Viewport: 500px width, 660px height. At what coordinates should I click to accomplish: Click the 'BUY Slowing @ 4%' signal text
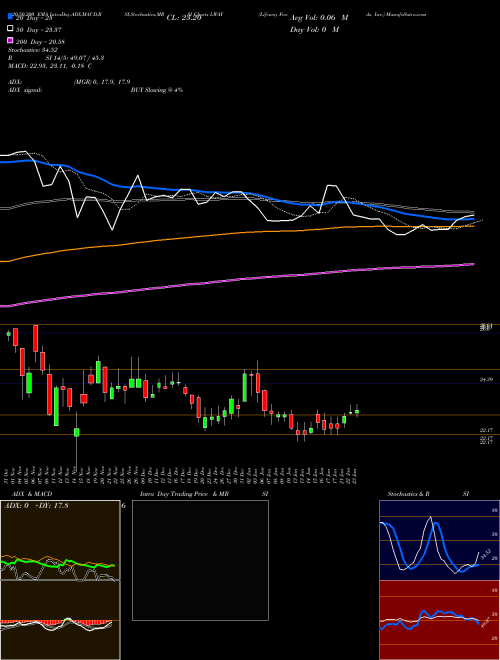tap(157, 90)
